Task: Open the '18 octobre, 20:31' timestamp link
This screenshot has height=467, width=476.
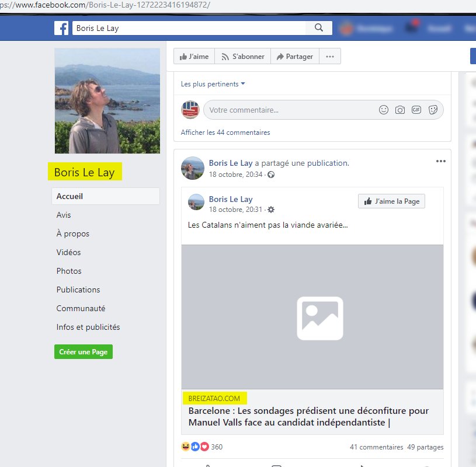Action: coord(235,210)
